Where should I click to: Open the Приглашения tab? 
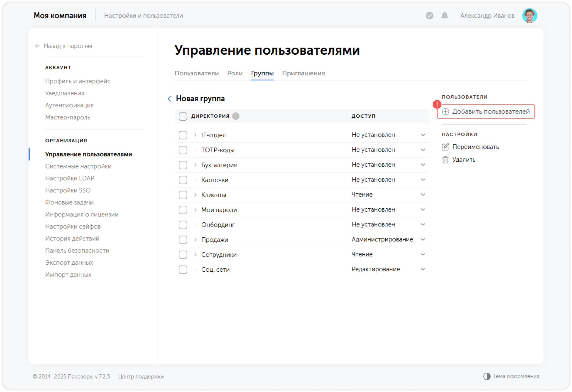(304, 73)
